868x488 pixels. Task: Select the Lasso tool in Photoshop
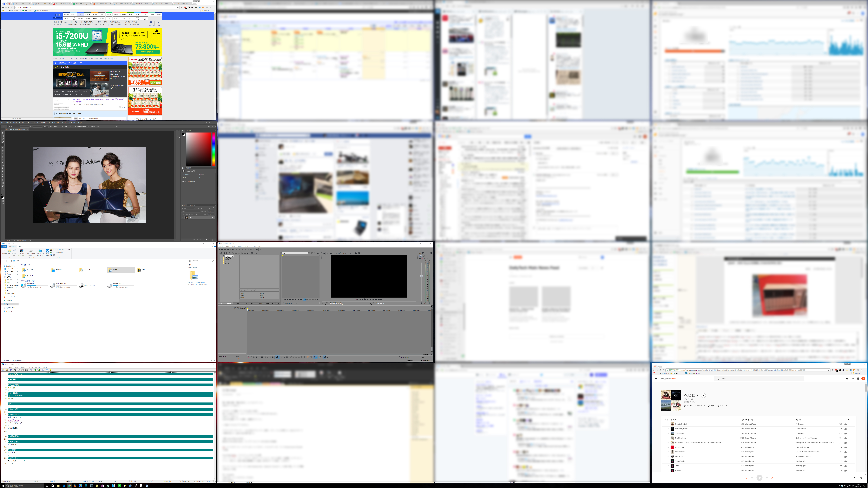3,139
